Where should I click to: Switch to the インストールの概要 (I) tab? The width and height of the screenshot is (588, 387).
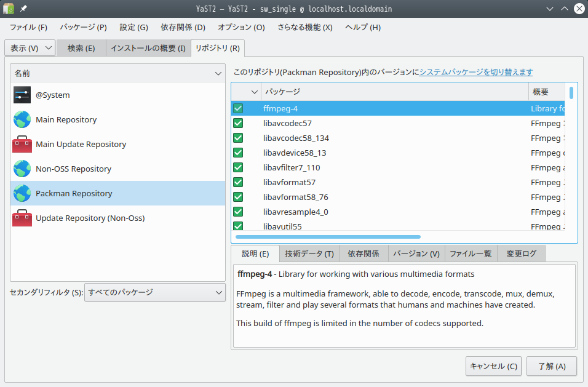click(148, 48)
